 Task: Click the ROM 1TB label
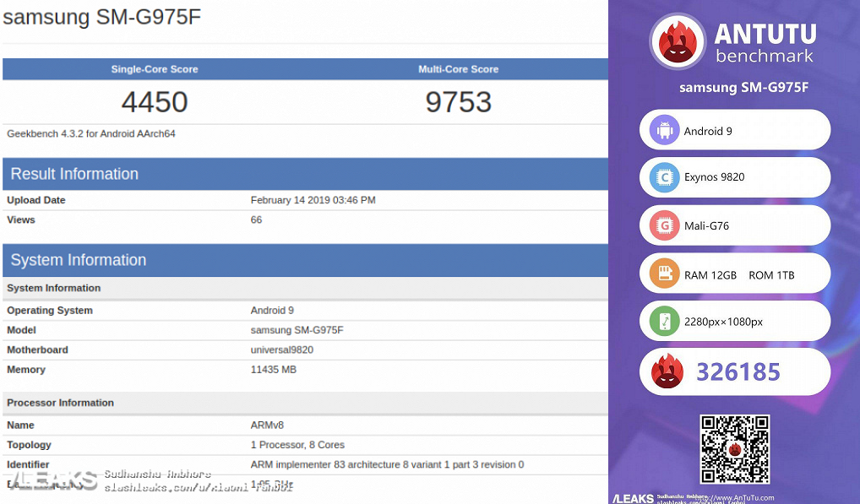pos(771,275)
